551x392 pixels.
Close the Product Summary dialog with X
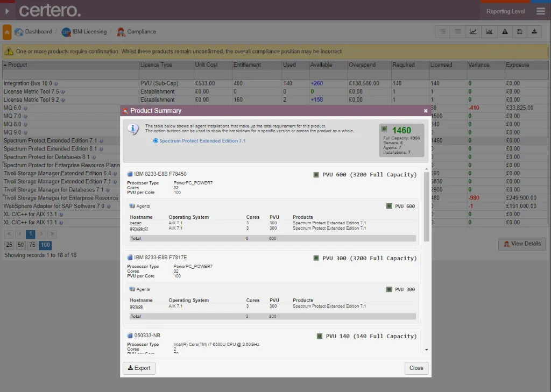coord(426,111)
